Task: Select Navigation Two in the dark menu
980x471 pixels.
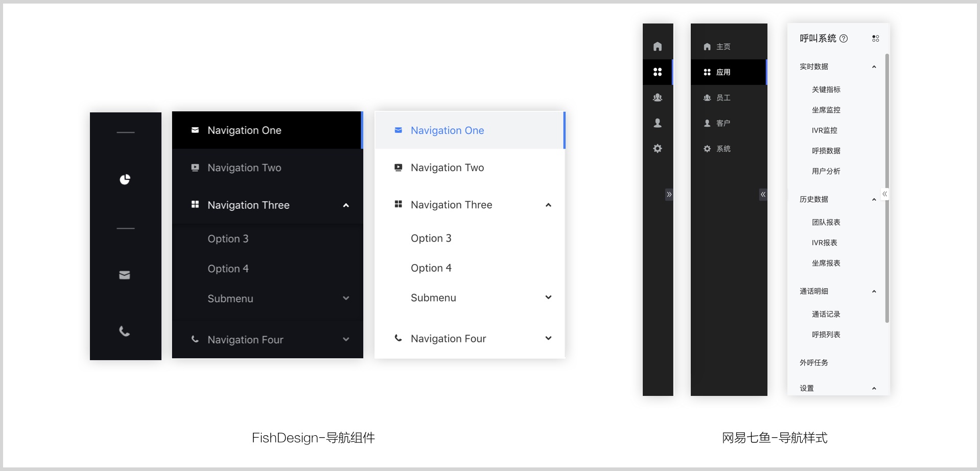Action: pyautogui.click(x=244, y=168)
